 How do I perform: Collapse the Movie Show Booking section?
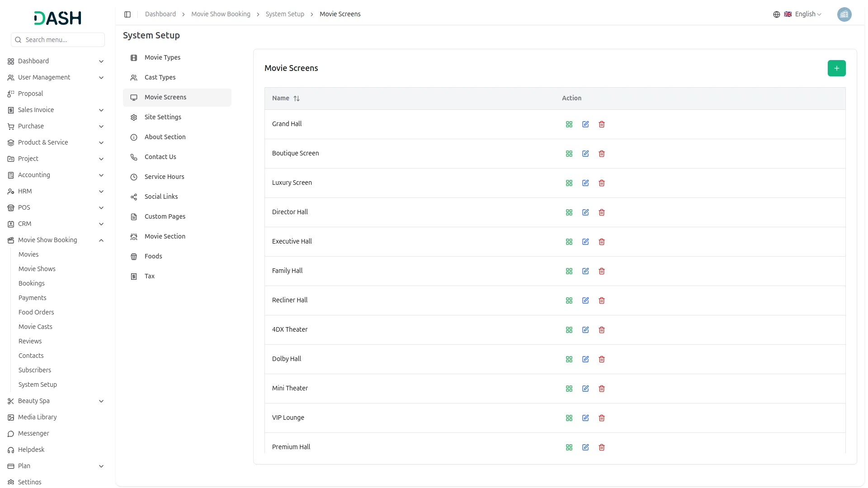(x=101, y=240)
